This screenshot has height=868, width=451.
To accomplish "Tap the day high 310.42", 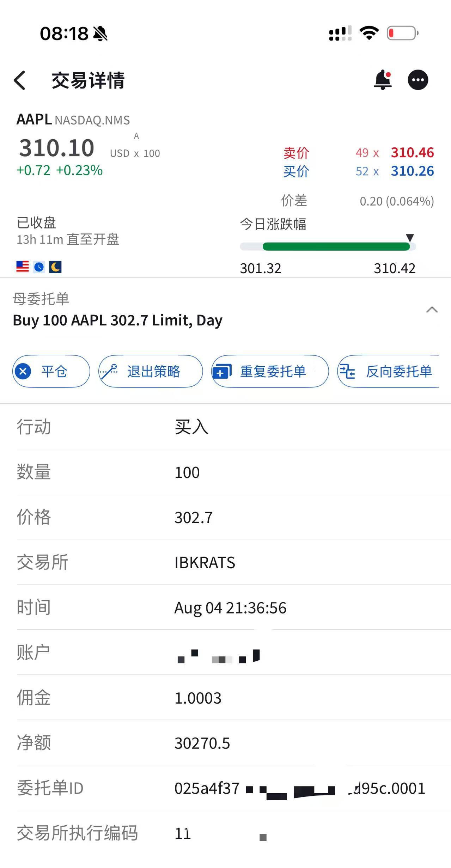I will (395, 268).
